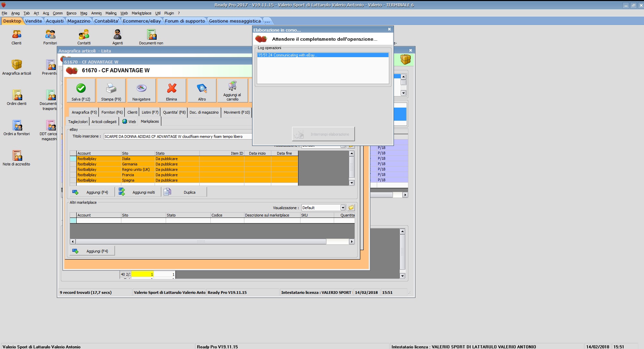Click the Data inizio column header

pos(257,153)
